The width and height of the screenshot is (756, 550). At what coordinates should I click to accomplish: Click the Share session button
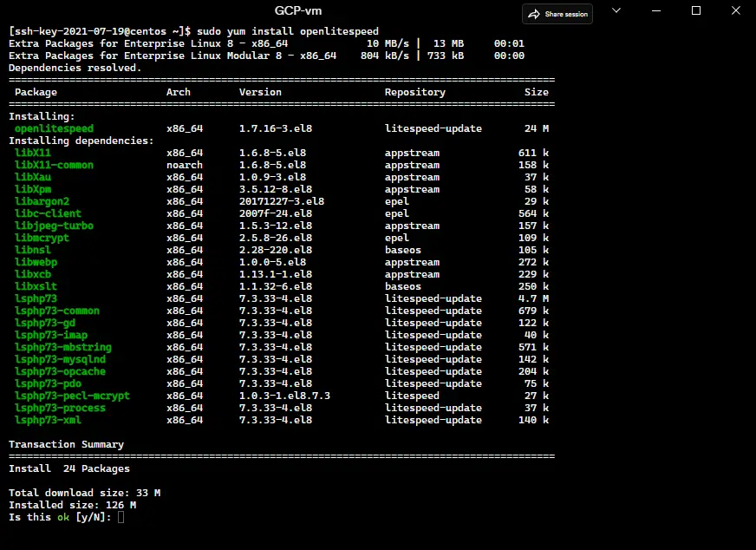[x=557, y=14]
